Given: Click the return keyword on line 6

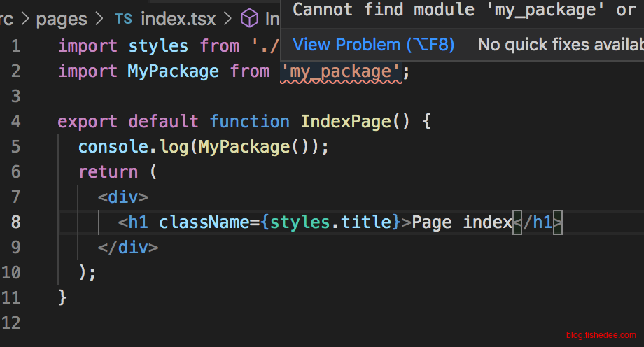Looking at the screenshot, I should pyautogui.click(x=108, y=172).
